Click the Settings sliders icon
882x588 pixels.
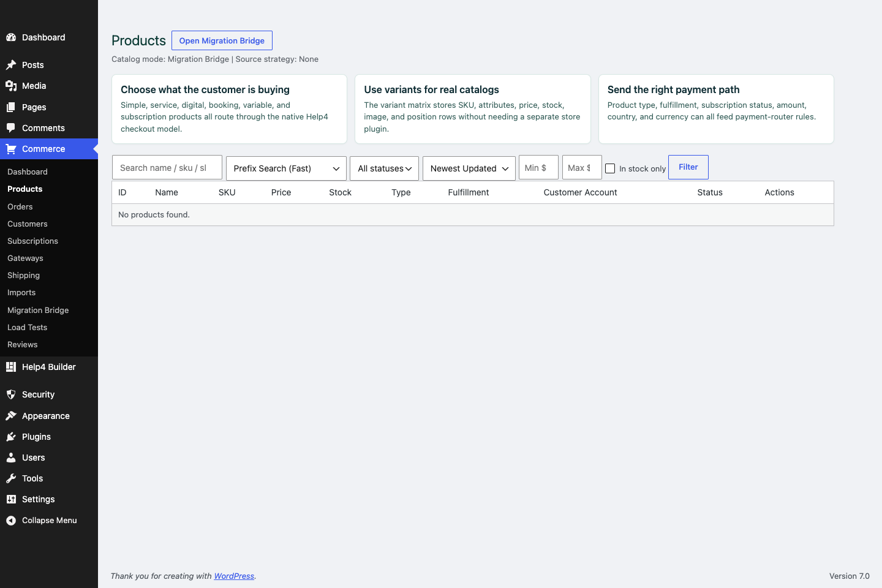click(x=11, y=499)
